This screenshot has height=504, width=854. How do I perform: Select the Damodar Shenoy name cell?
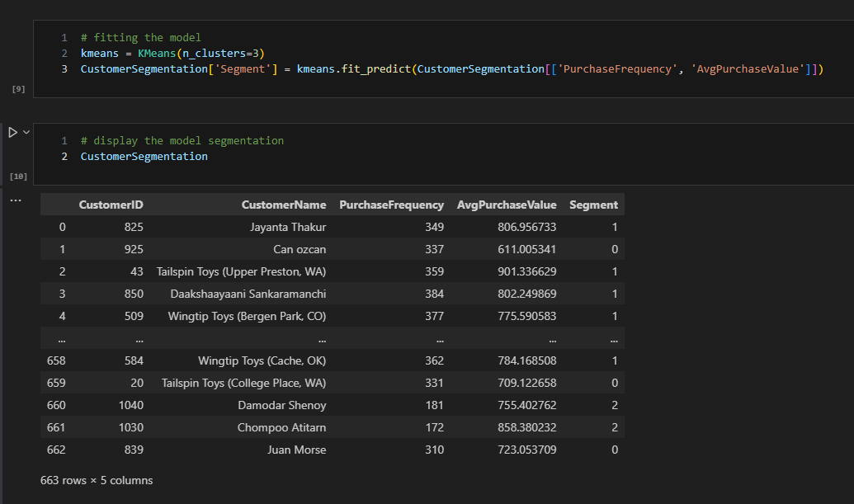pyautogui.click(x=282, y=406)
